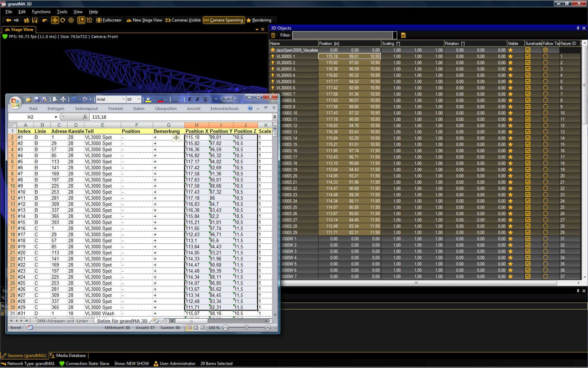Viewport: 588px width, 368px height.
Task: Open the Functions menu
Action: coord(41,12)
